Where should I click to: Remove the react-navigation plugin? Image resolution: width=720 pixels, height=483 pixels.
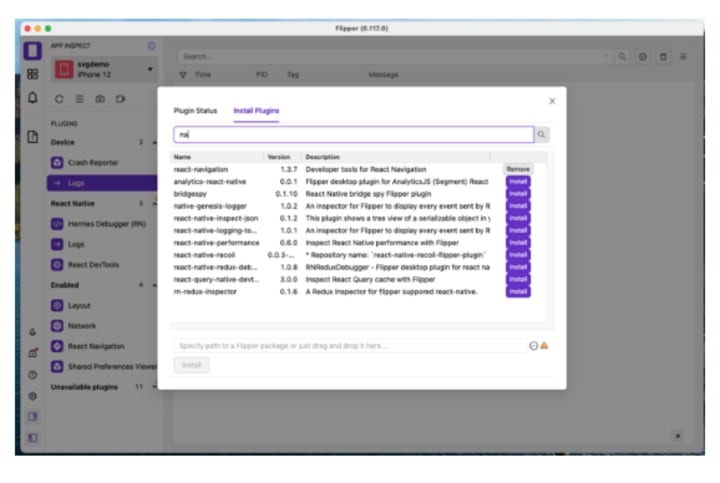[x=518, y=169]
